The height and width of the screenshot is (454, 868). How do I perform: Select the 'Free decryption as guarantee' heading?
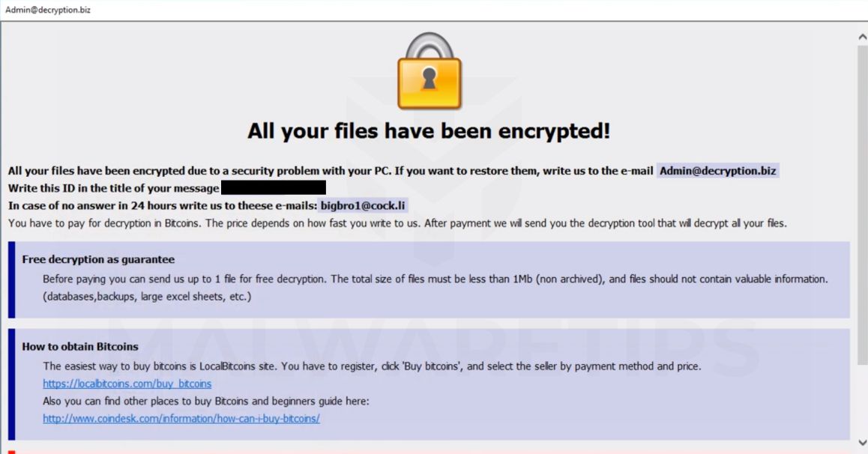click(98, 259)
